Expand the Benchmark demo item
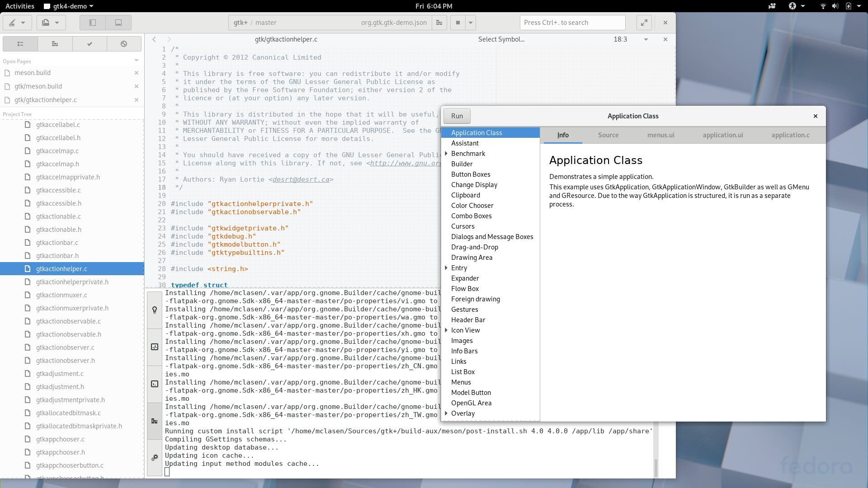Screen dimensions: 868x488 click(x=446, y=154)
